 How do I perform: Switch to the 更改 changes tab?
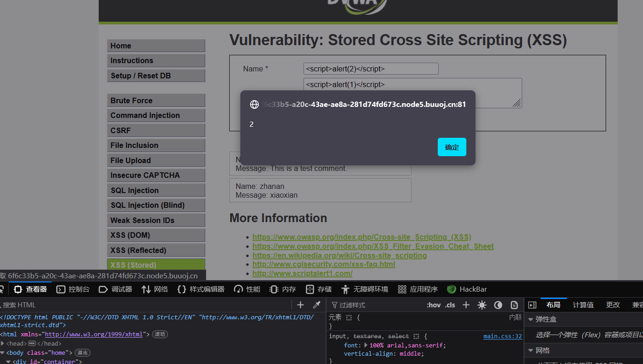coord(613,305)
